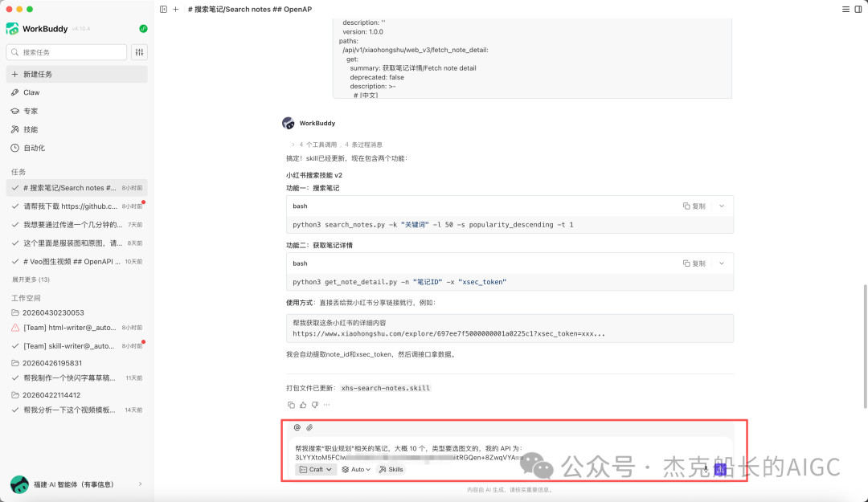
Task: Click the green link status icon beside WorkBuddy
Action: pos(143,29)
